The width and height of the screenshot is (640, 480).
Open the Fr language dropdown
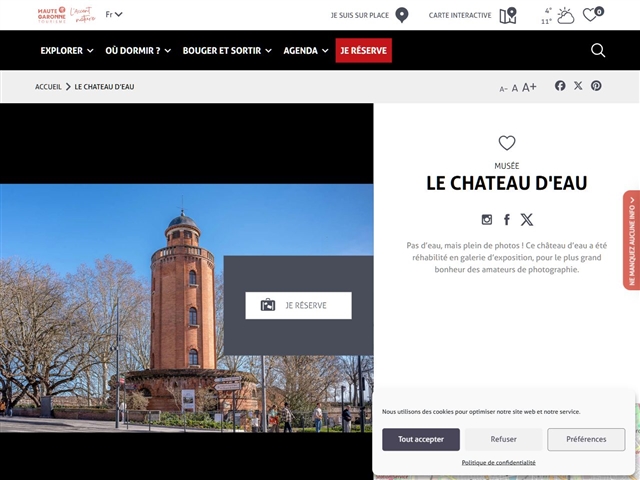click(114, 14)
